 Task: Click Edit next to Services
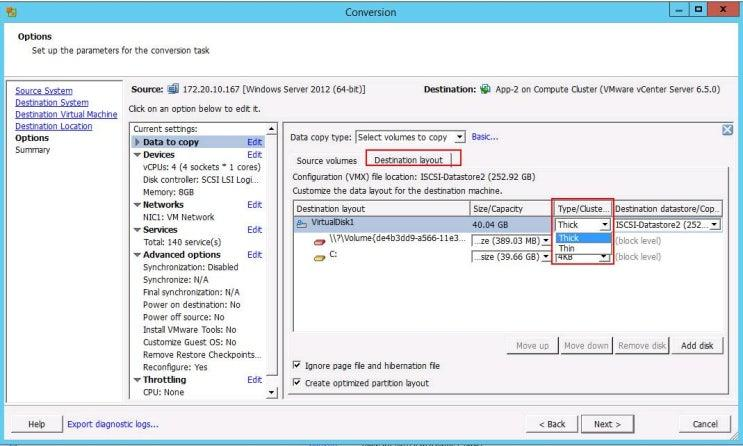pyautogui.click(x=254, y=229)
